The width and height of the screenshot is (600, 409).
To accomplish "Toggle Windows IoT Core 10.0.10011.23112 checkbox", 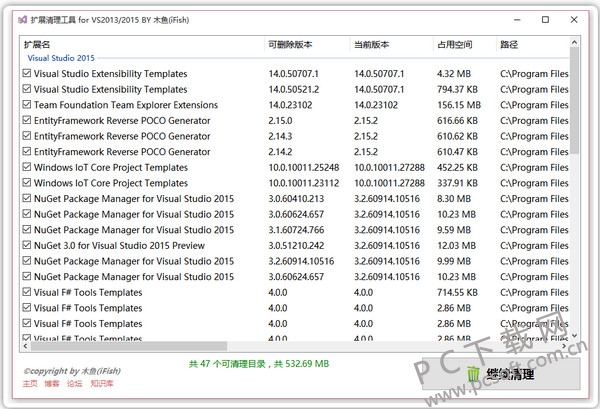I will point(26,182).
